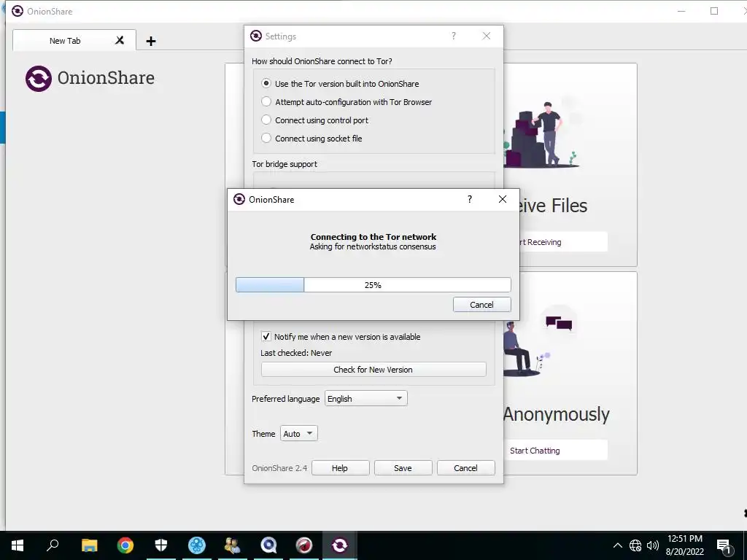Close the Connecting to Tor dialog
Screen dimensions: 747x560
tap(502, 199)
